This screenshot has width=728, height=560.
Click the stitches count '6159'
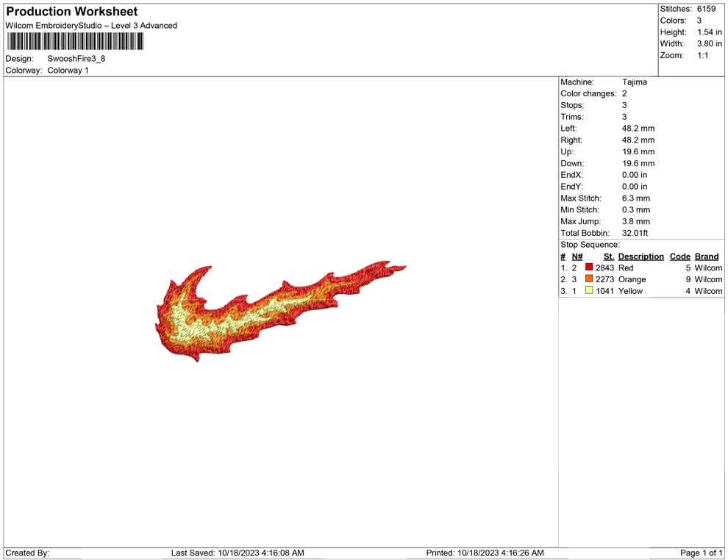pyautogui.click(x=706, y=9)
